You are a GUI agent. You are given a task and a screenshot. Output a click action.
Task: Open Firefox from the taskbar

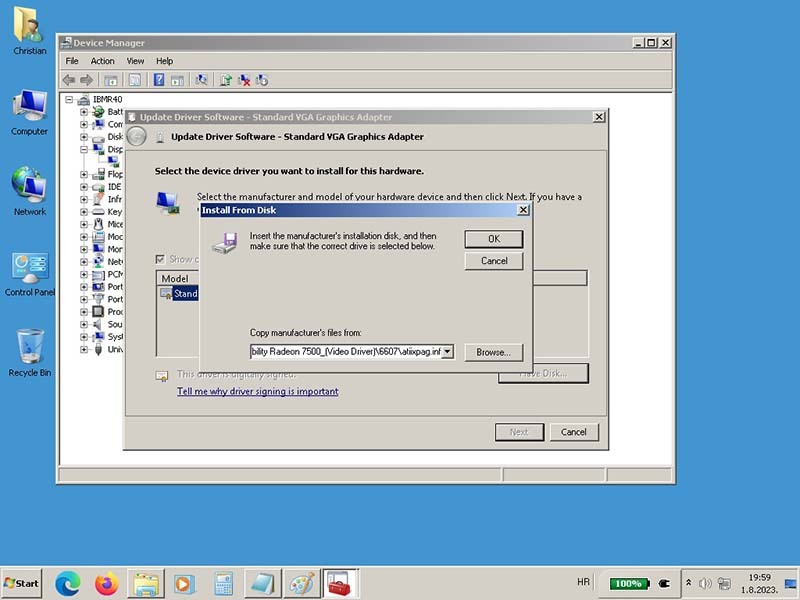106,583
